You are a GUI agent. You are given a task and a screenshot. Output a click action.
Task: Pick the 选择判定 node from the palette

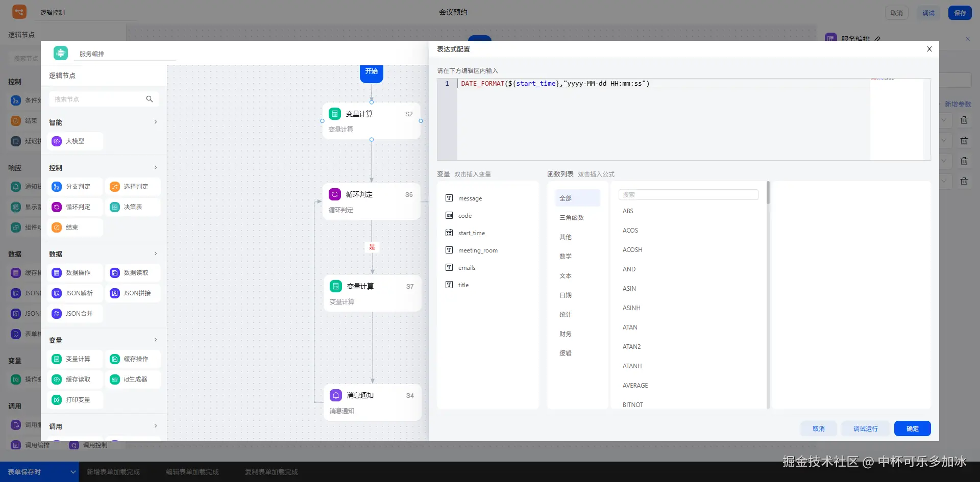point(133,187)
